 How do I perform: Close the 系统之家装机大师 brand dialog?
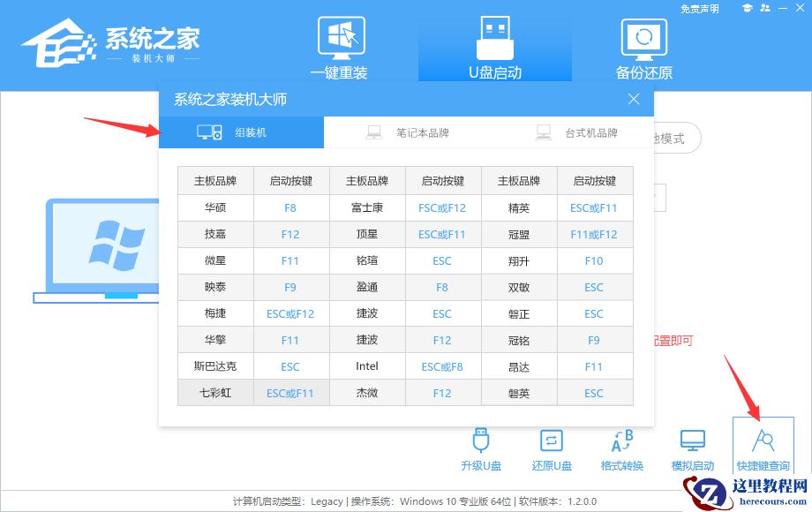pos(633,99)
